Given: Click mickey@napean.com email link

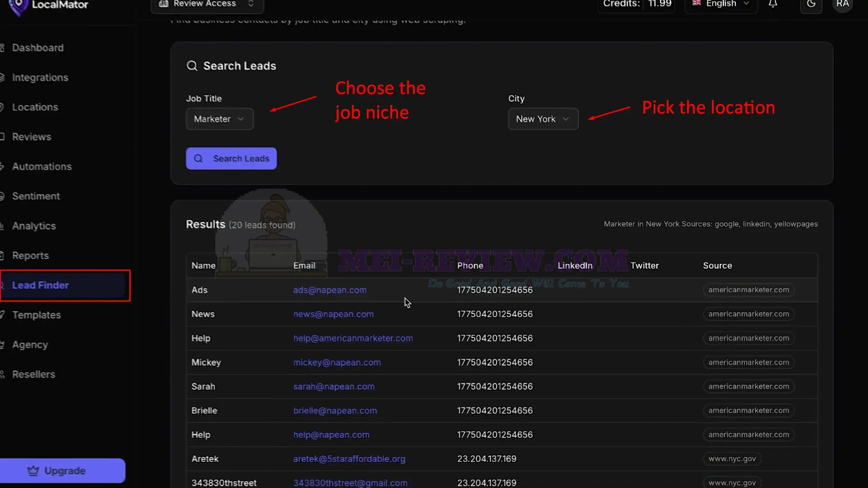Looking at the screenshot, I should [337, 362].
